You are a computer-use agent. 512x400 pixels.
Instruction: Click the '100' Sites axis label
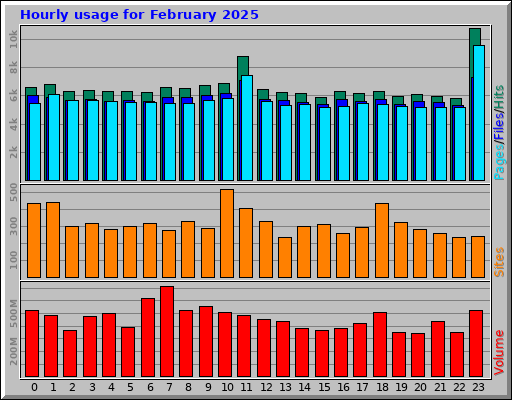(x=13, y=260)
